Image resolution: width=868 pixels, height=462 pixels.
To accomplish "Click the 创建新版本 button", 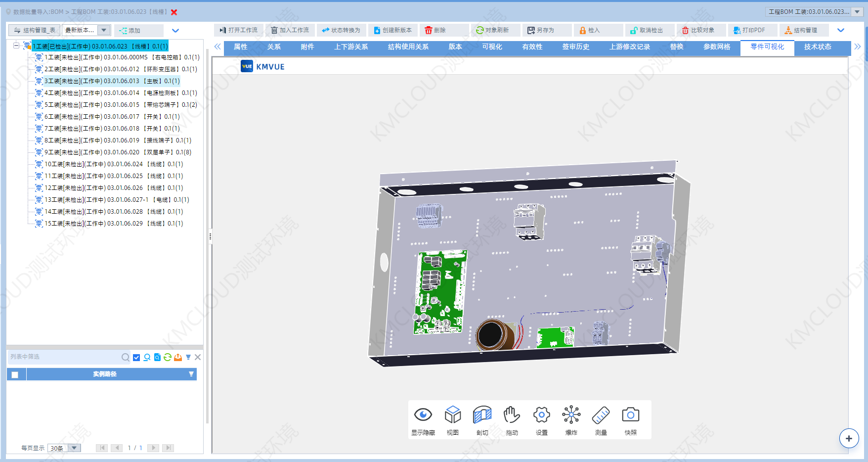I will click(393, 30).
